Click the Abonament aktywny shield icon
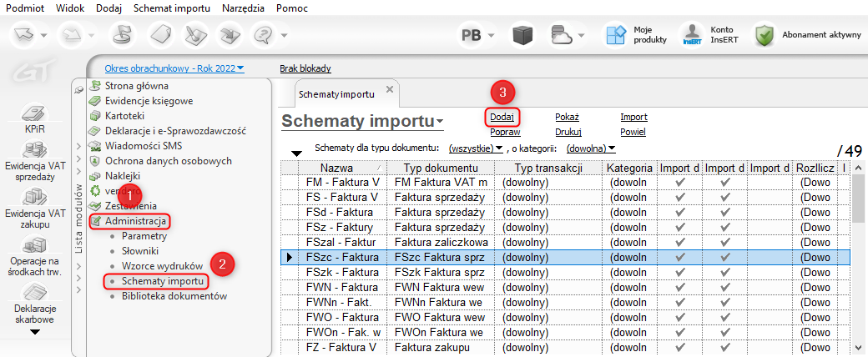Screen dimensions: 868x357 pos(764,35)
